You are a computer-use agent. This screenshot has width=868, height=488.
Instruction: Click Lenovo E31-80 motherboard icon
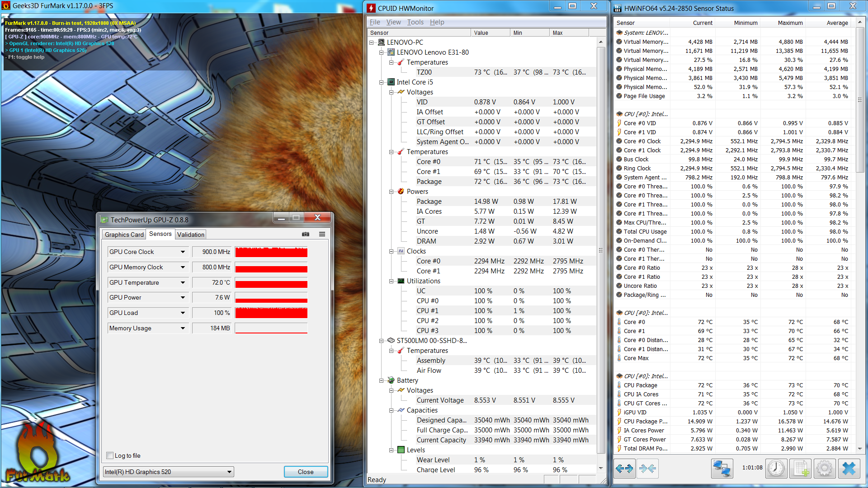[391, 52]
